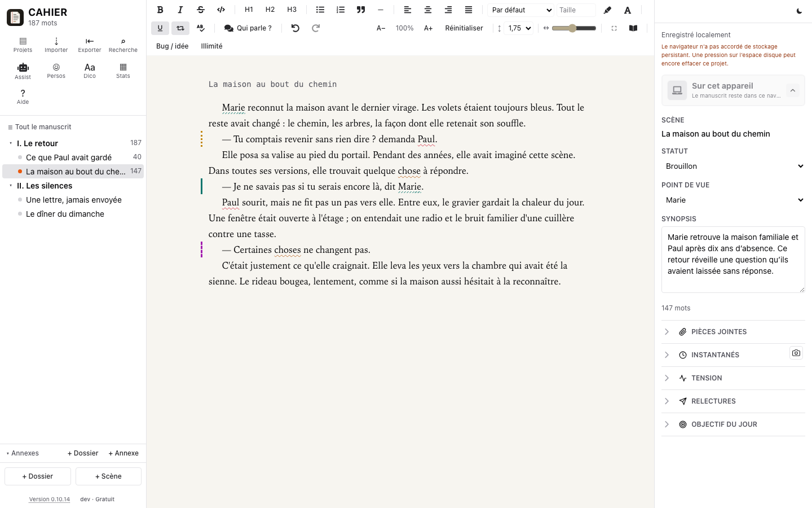
Task: Expand the Tension section
Action: click(x=733, y=378)
